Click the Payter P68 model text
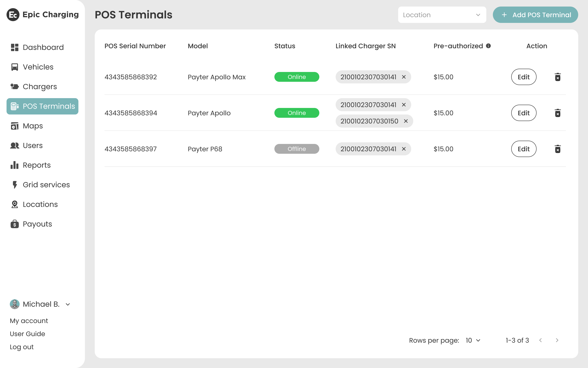 click(x=205, y=149)
